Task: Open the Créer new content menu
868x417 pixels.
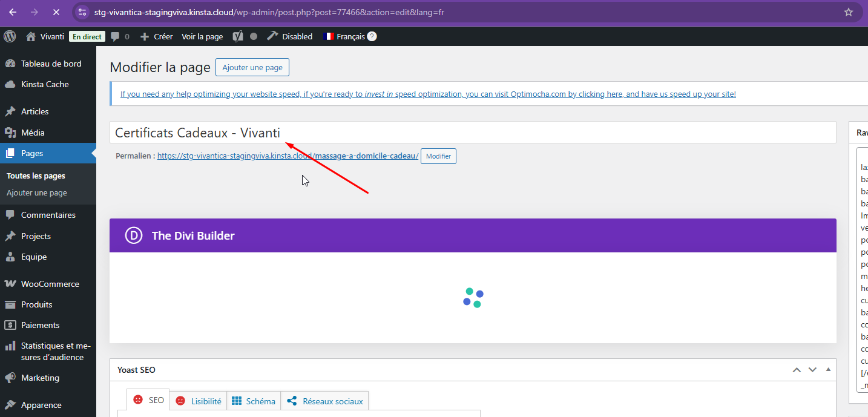Action: point(157,36)
